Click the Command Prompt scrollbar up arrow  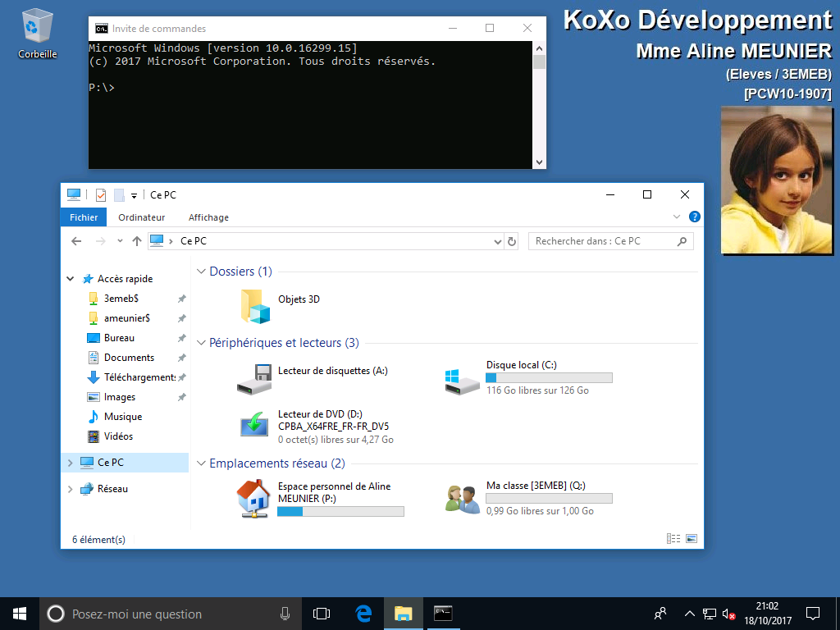click(x=540, y=48)
